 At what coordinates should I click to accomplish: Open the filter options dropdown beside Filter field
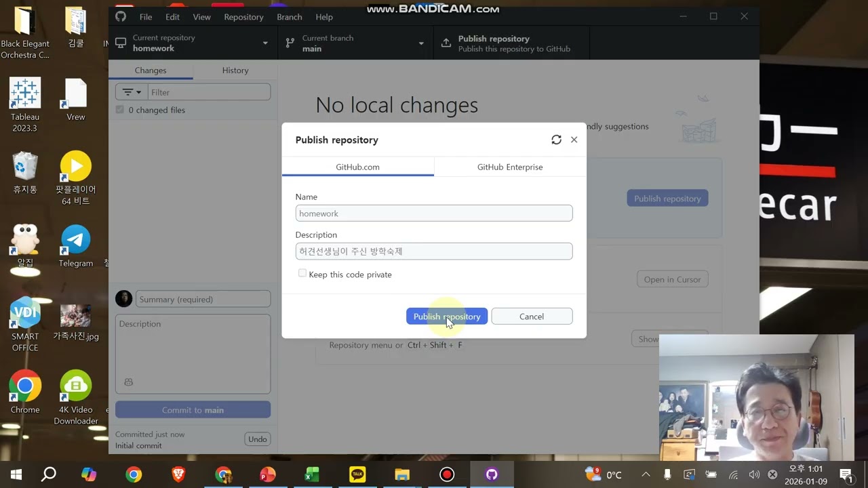tap(132, 92)
